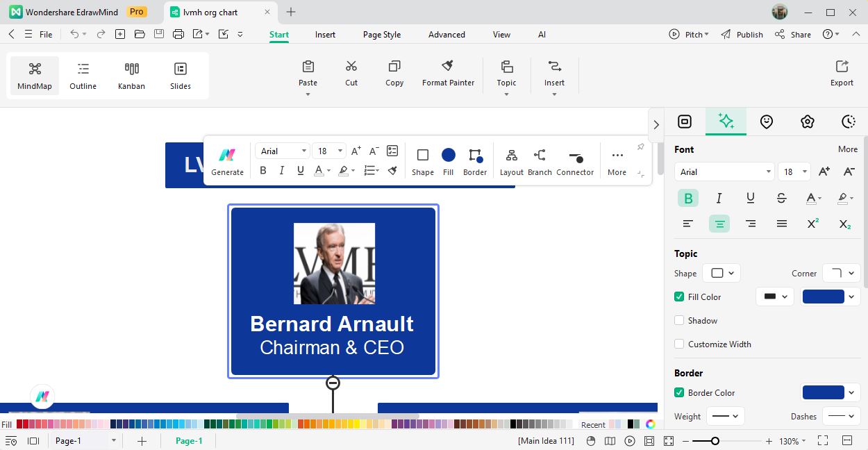Open the Advanced ribbon tab
This screenshot has height=450, width=868.
tap(446, 35)
